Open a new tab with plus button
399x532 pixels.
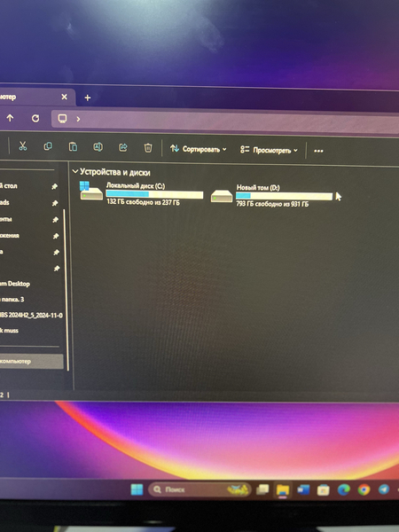88,98
